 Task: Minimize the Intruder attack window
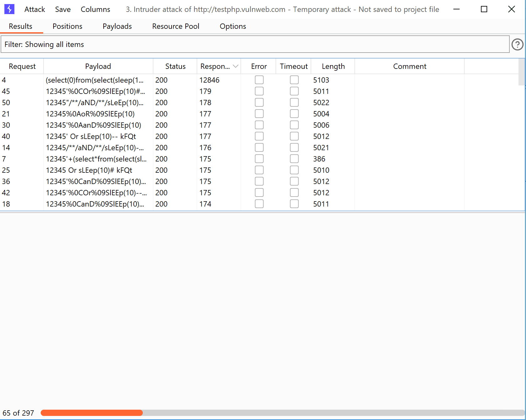pos(456,9)
